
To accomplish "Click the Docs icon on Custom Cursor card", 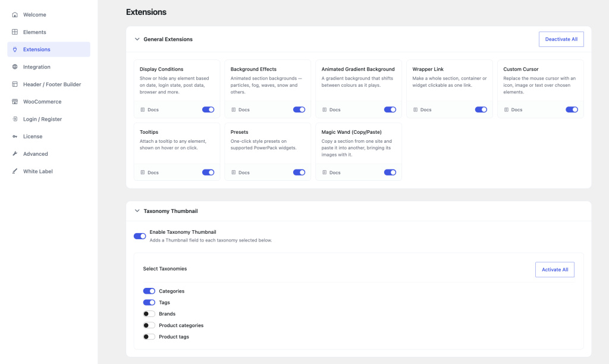I will 506,110.
